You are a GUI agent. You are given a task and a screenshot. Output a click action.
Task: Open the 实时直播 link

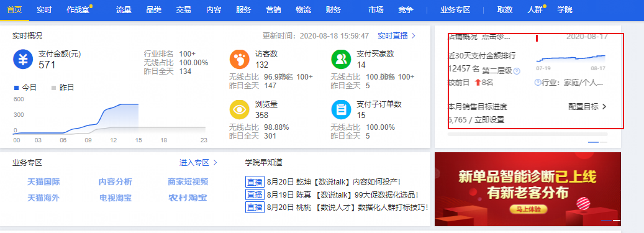coord(396,36)
